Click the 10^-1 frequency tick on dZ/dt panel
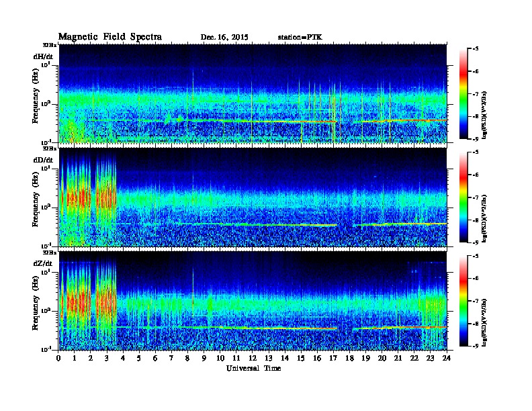The height and width of the screenshot is (411, 532). point(46,349)
